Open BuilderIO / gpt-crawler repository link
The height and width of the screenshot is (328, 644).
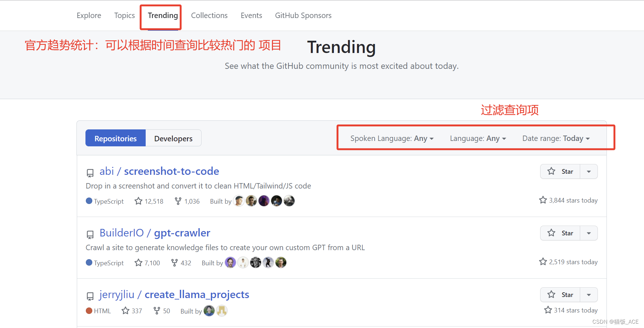[155, 233]
